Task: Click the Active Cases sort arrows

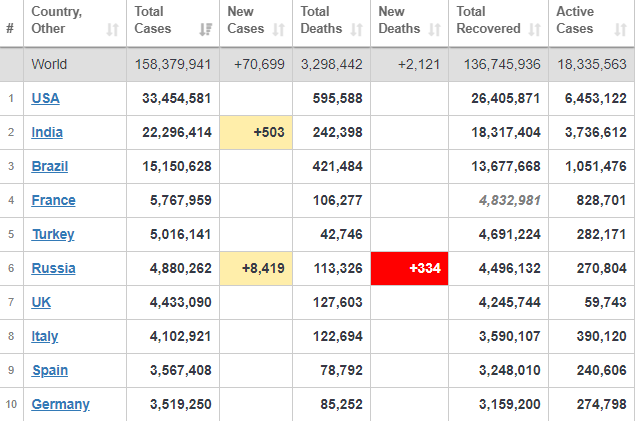Action: pyautogui.click(x=620, y=30)
